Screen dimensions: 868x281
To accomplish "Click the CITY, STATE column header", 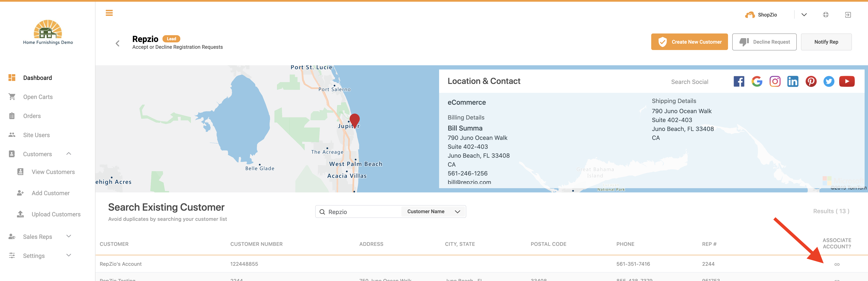I will pos(460,244).
